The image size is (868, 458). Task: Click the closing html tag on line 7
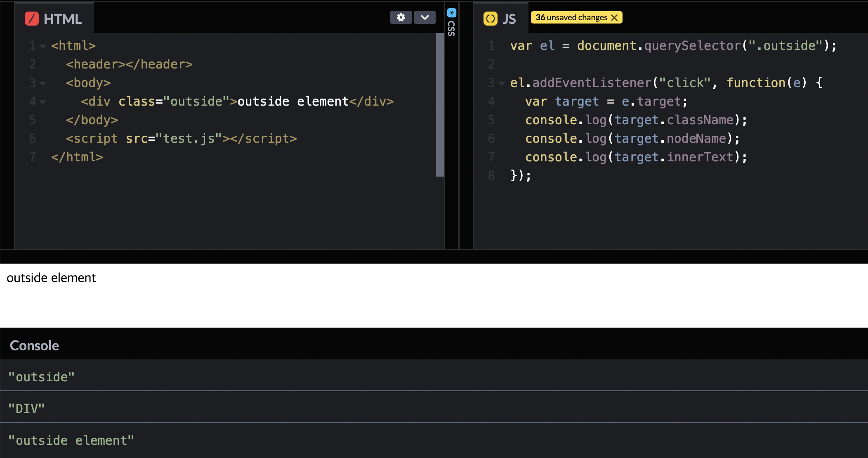(x=77, y=157)
